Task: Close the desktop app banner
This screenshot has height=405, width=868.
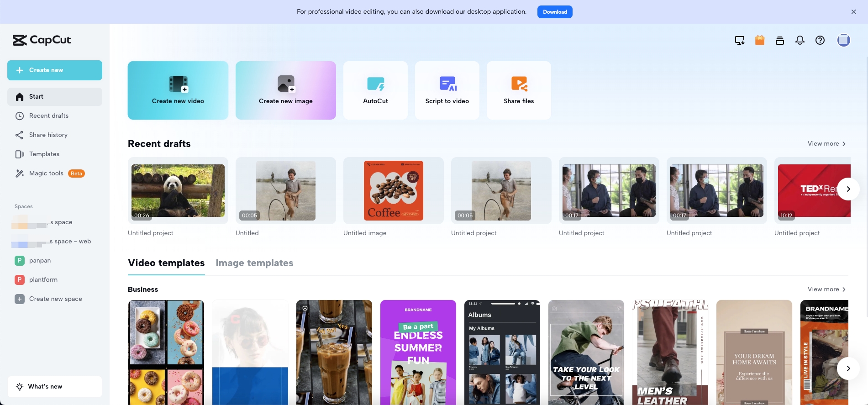Action: (x=854, y=12)
